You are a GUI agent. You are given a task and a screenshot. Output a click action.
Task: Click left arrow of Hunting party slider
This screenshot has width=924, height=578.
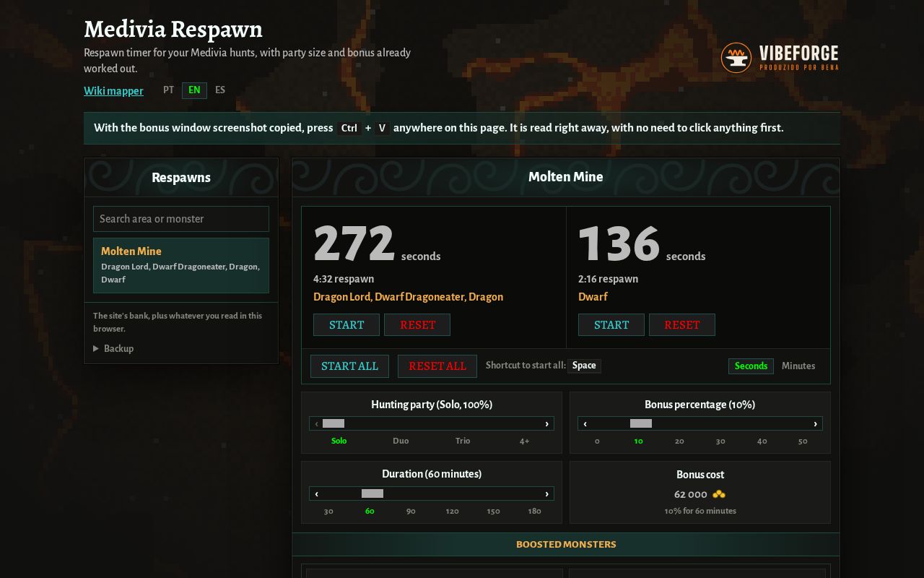coord(316,423)
